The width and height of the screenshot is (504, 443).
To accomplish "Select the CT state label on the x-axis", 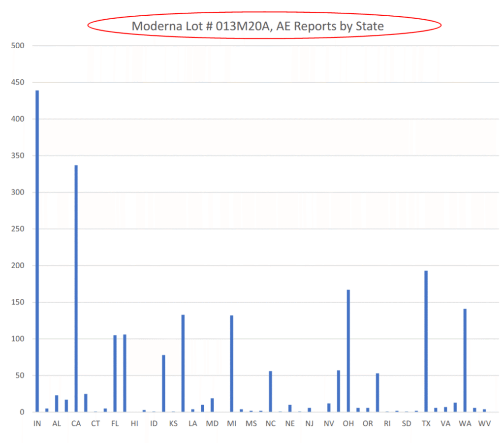I will [x=95, y=424].
